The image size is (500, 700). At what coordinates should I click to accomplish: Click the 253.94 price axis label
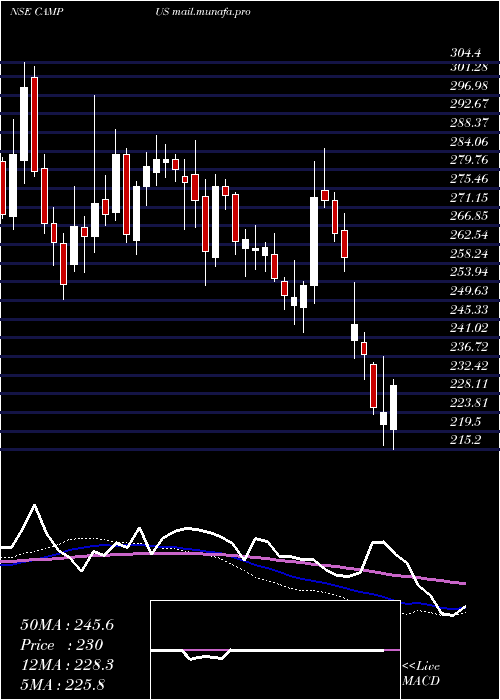point(469,272)
